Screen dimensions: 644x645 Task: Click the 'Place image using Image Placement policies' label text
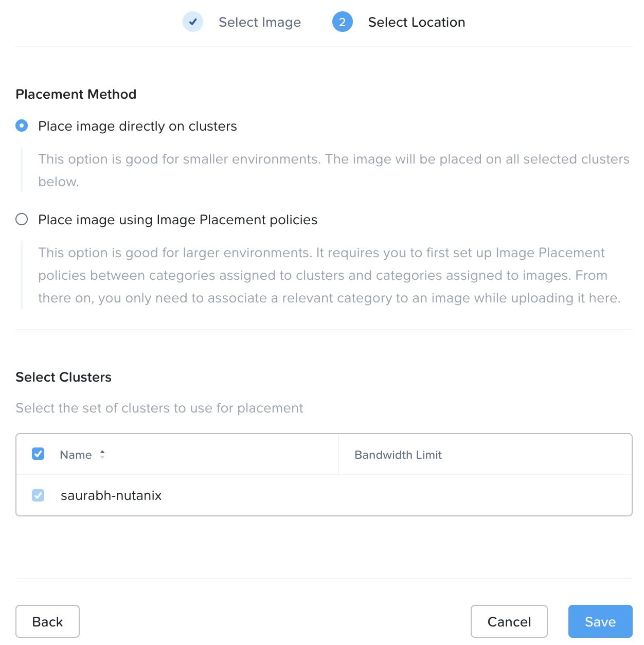(x=177, y=220)
